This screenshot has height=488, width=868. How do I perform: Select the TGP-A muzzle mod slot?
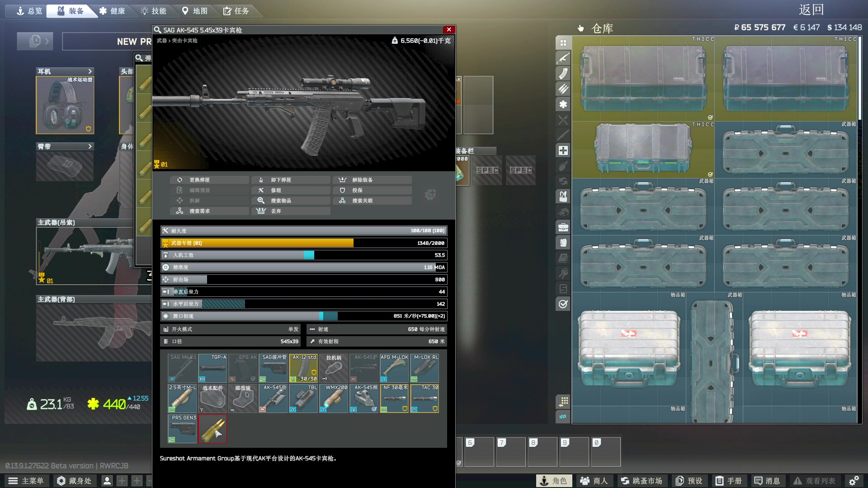[x=212, y=368]
